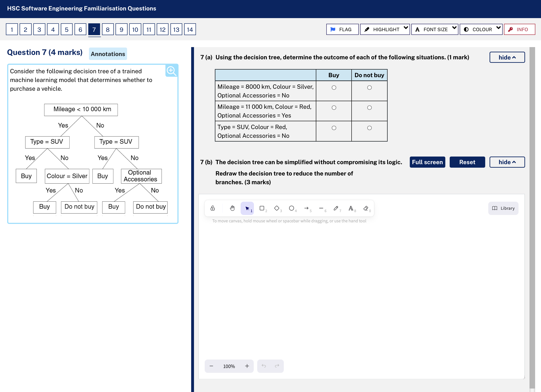Go to question 13
Viewport: 541px width, 392px height.
tap(176, 29)
